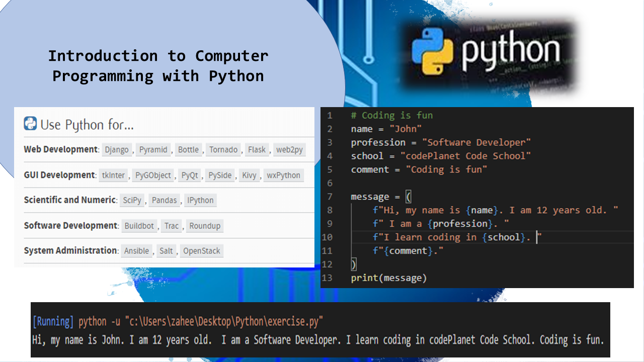Click line number 6 in editor gutter
This screenshot has width=644, height=362.
pyautogui.click(x=330, y=183)
